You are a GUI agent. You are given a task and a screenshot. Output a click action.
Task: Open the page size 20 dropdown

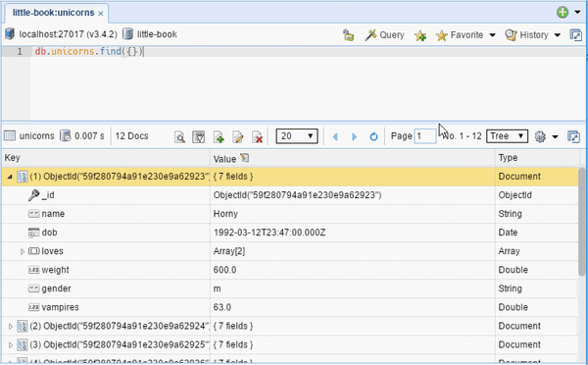coord(297,136)
